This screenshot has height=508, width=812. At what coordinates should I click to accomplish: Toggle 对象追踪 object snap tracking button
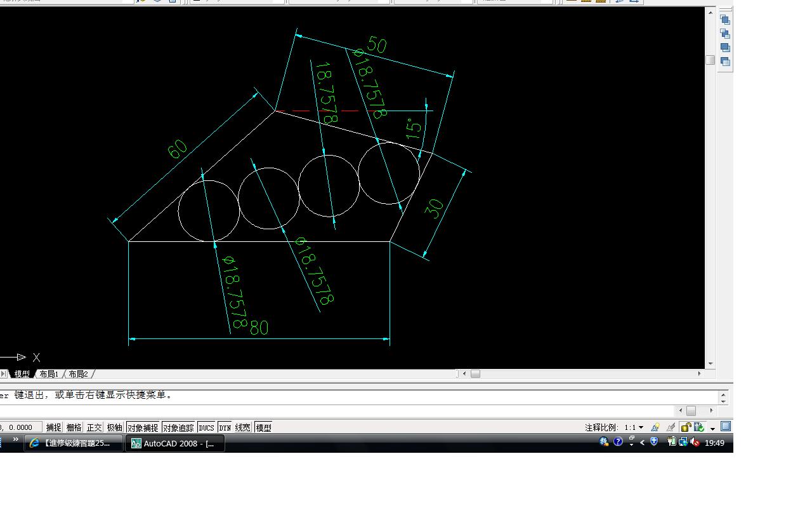point(178,427)
